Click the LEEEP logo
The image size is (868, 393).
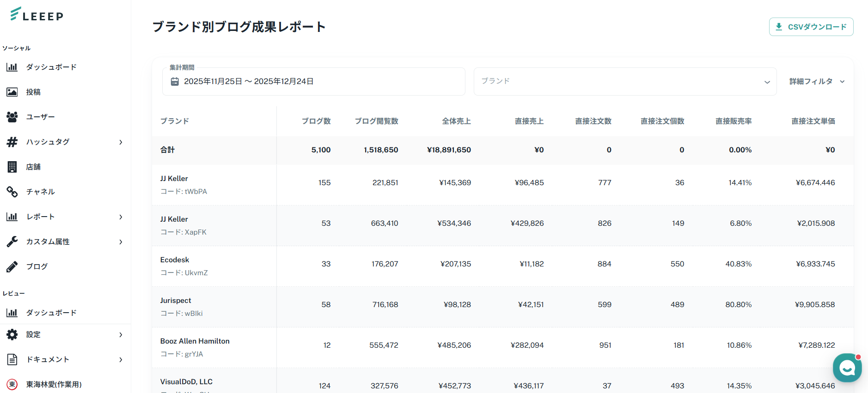click(37, 15)
